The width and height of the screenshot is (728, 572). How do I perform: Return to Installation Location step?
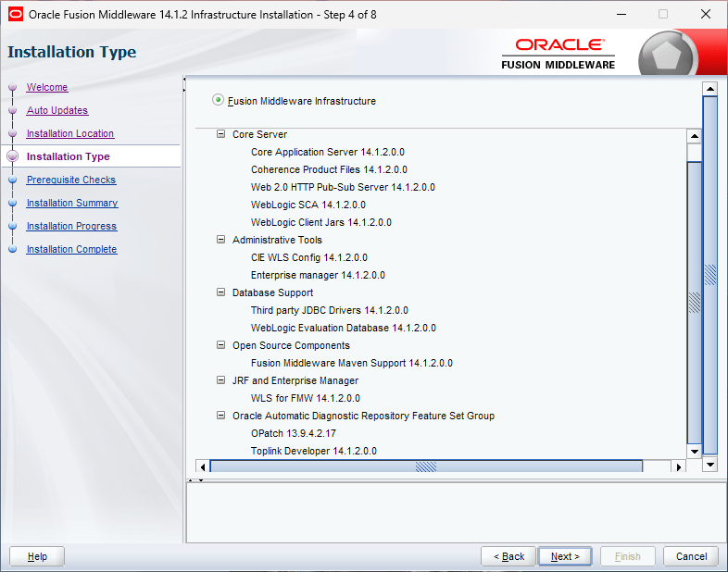tap(70, 133)
